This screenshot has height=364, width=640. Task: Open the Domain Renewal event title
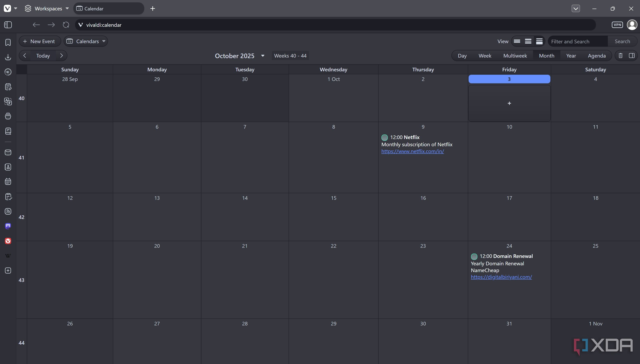pos(513,256)
